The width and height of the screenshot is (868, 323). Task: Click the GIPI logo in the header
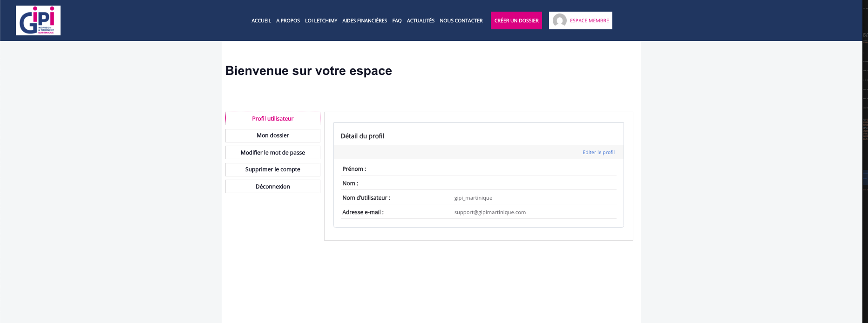tap(38, 20)
